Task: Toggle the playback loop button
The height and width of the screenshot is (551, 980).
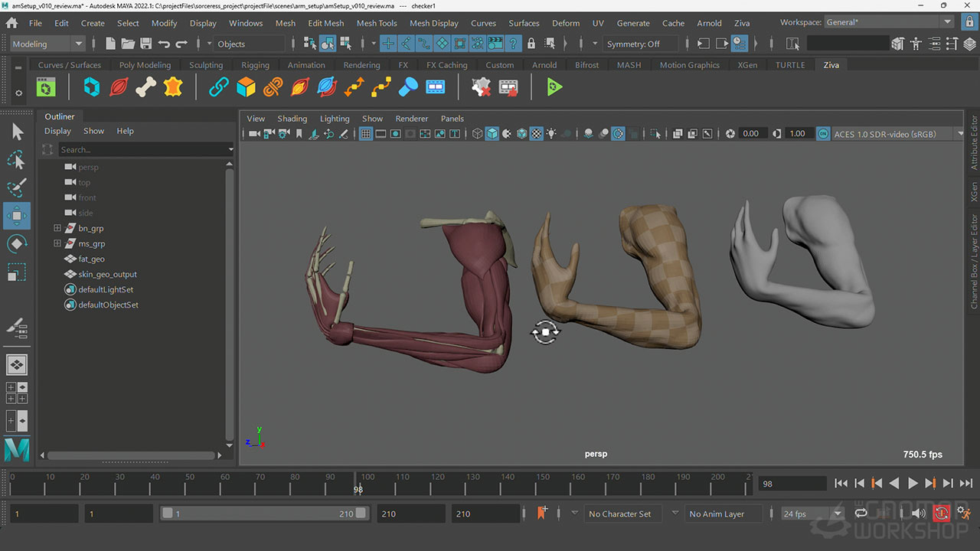Action: tap(861, 514)
